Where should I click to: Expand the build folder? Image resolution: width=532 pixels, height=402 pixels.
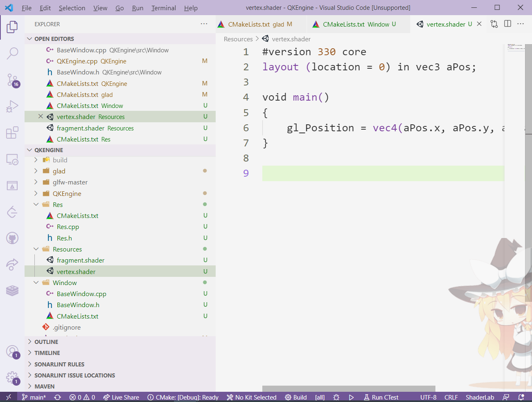[x=36, y=160]
